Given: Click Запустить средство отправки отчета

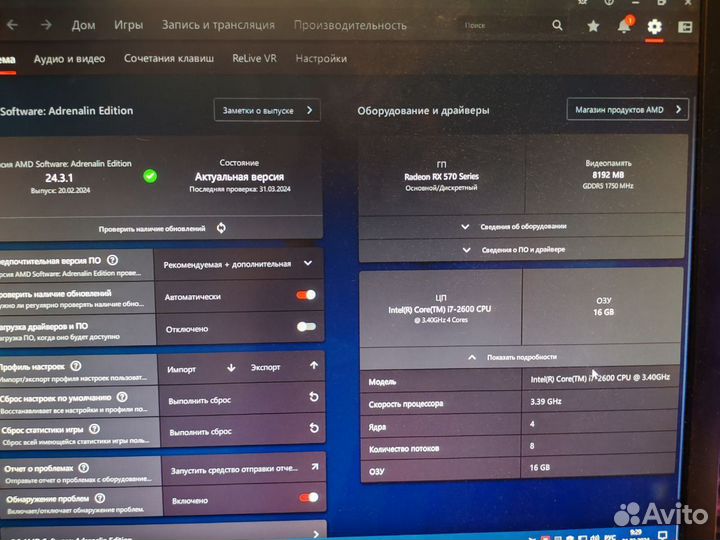Looking at the screenshot, I should [234, 470].
